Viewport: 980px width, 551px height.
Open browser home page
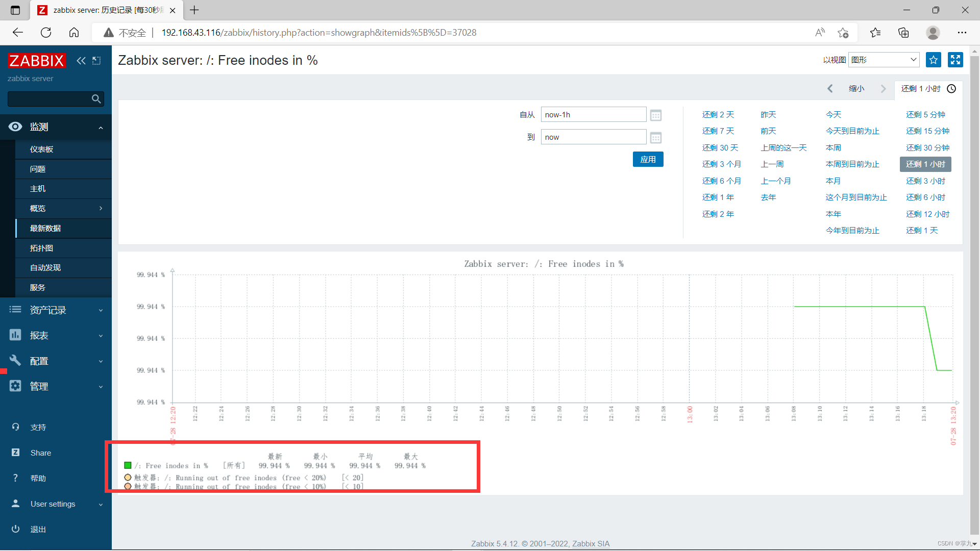point(74,33)
